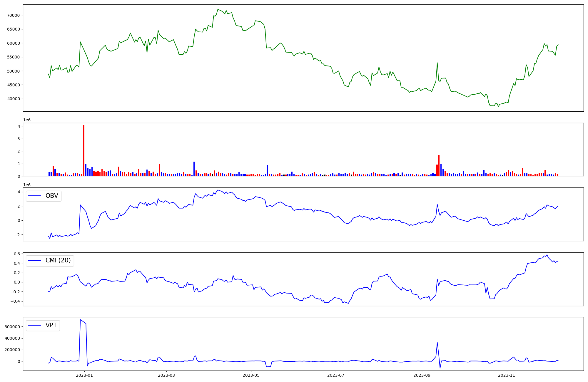The width and height of the screenshot is (588, 382).
Task: Click the 0.2 tick on CMF axis
Action: [x=17, y=273]
